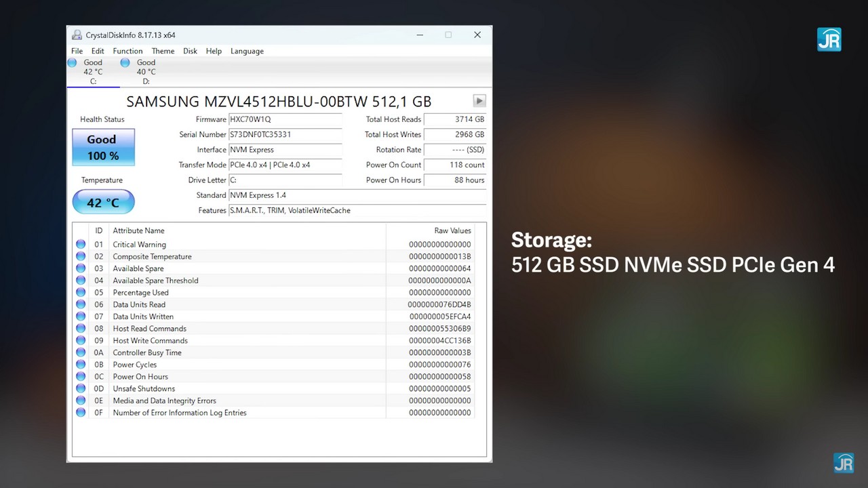Select the C: drive status icon
Screen dimensions: 868x488
73,62
